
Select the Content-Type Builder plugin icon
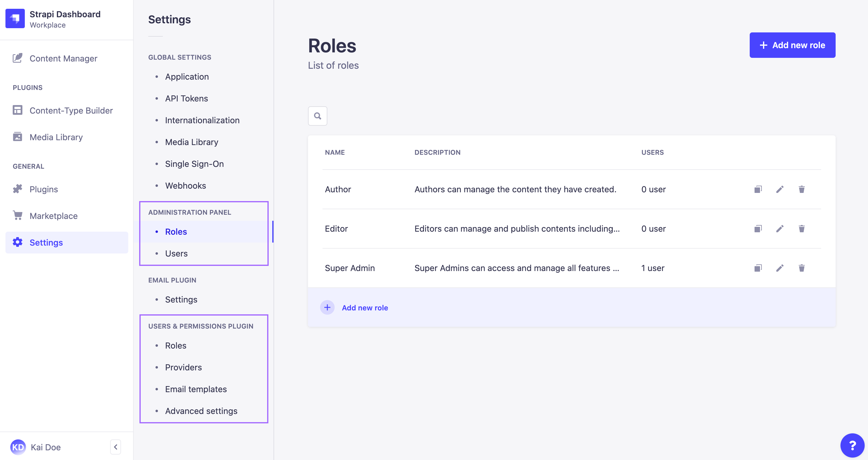coord(18,110)
